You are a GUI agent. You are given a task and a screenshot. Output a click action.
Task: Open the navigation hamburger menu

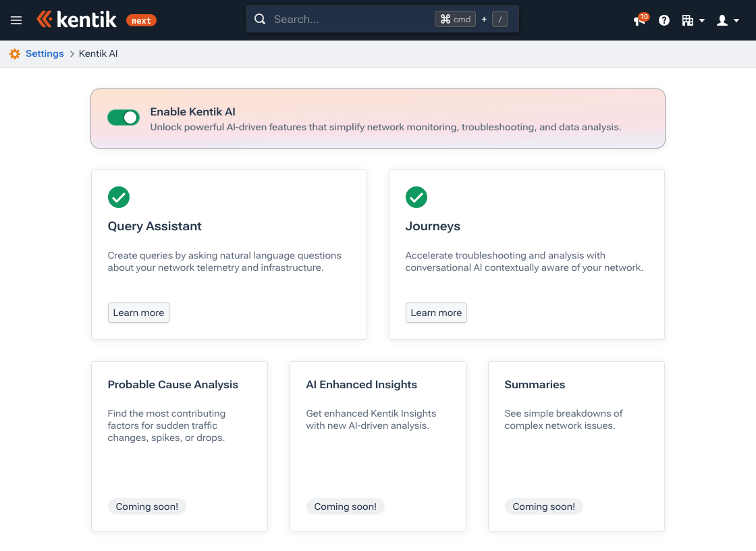click(x=16, y=20)
